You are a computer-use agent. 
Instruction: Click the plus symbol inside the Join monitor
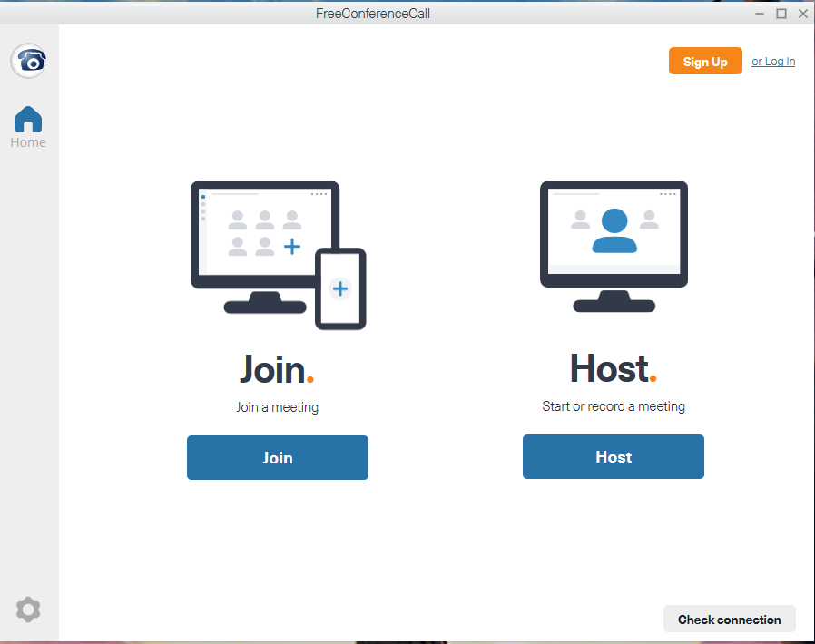292,246
